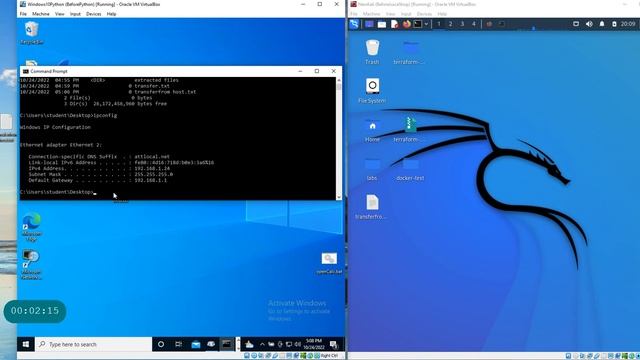Image resolution: width=640 pixels, height=360 pixels.
Task: Click the Command Prompt scrollbar down arrow
Action: (339, 197)
